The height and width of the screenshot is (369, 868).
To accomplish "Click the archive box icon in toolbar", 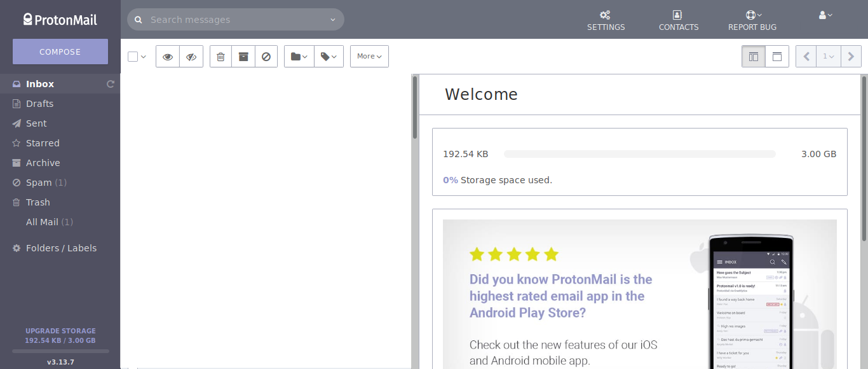I will point(243,57).
